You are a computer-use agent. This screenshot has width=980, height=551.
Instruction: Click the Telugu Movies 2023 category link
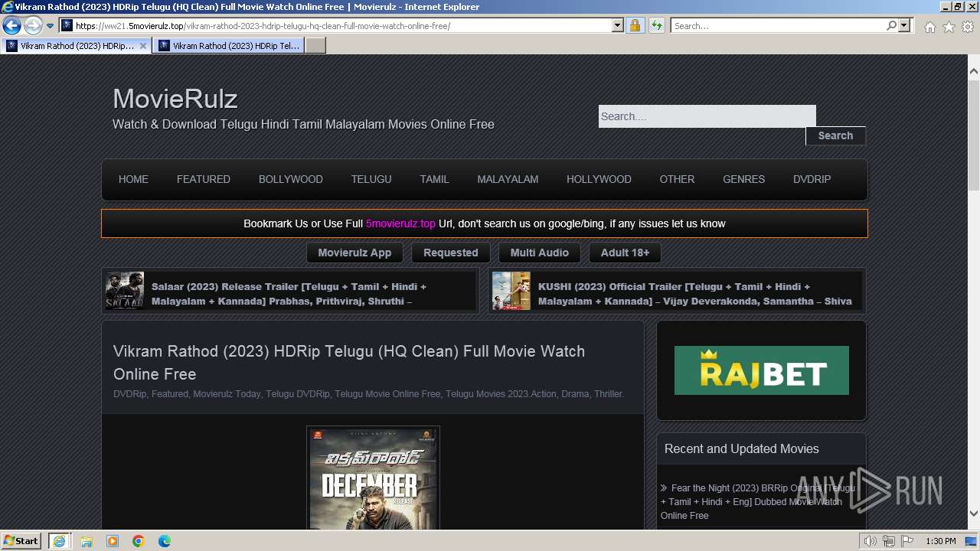(x=487, y=394)
